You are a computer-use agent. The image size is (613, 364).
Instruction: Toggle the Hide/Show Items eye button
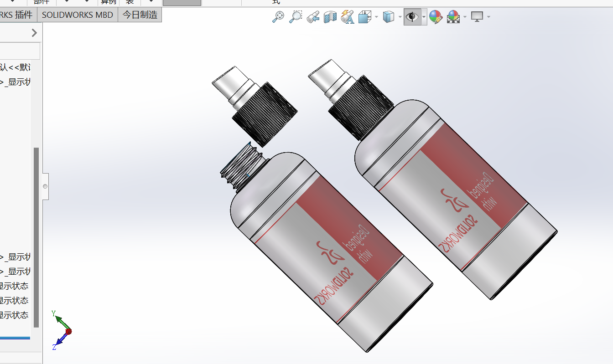(x=412, y=17)
